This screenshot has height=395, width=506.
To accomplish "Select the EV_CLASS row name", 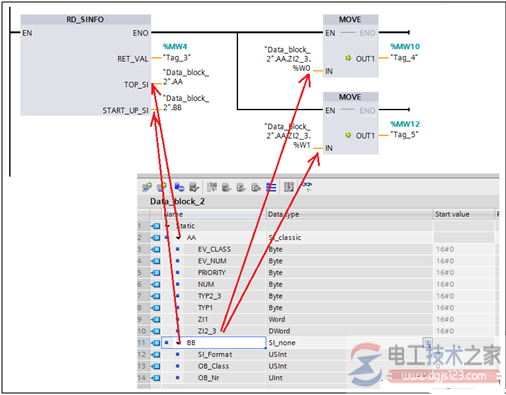I will pyautogui.click(x=214, y=249).
